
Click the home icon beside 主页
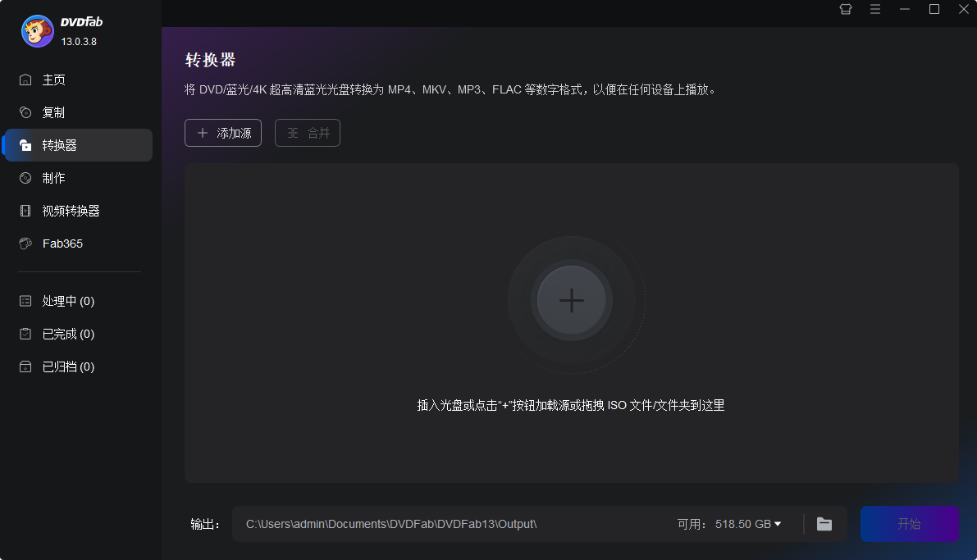pyautogui.click(x=25, y=80)
